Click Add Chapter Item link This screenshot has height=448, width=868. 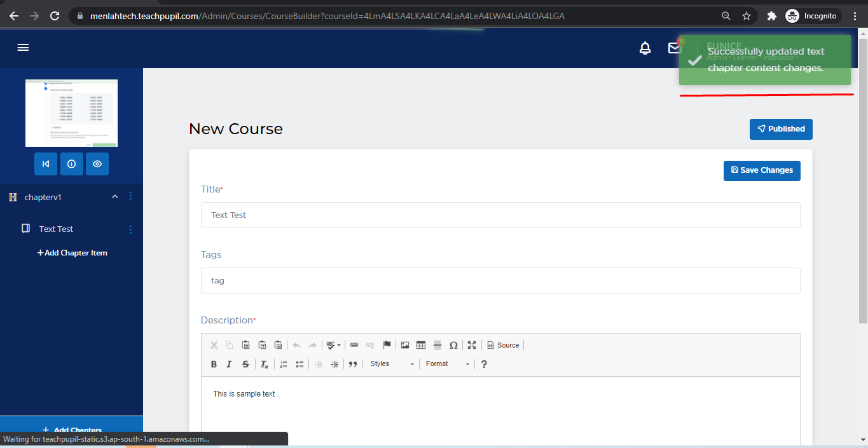tap(72, 253)
